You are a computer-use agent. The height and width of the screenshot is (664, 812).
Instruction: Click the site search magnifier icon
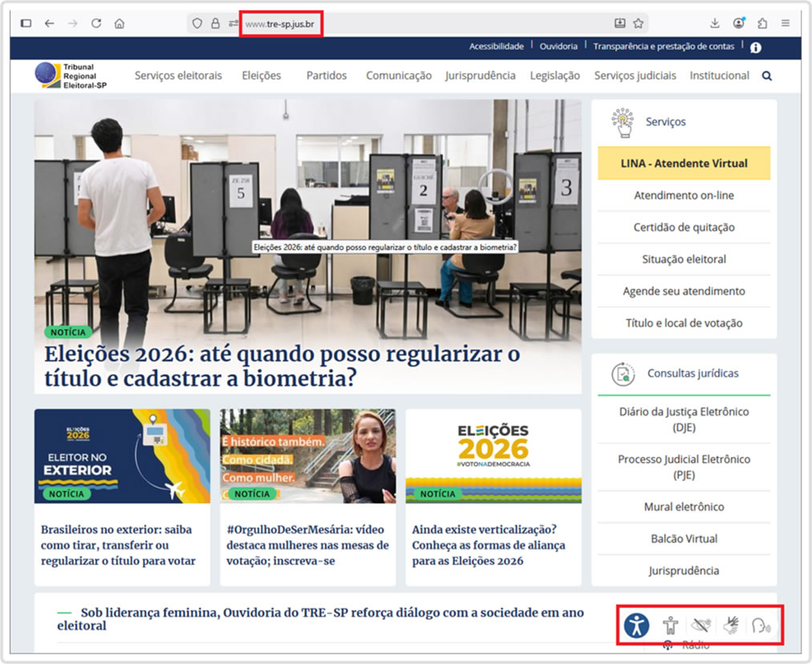(x=766, y=76)
